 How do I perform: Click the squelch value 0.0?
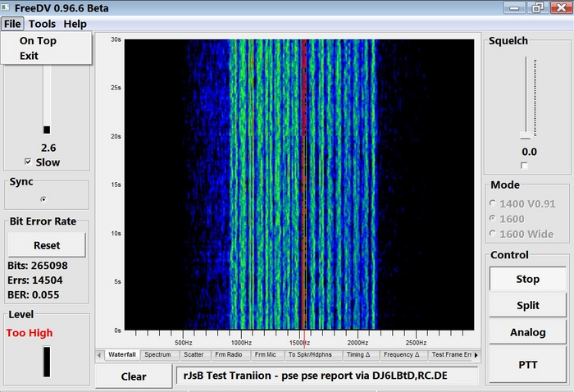(x=530, y=152)
